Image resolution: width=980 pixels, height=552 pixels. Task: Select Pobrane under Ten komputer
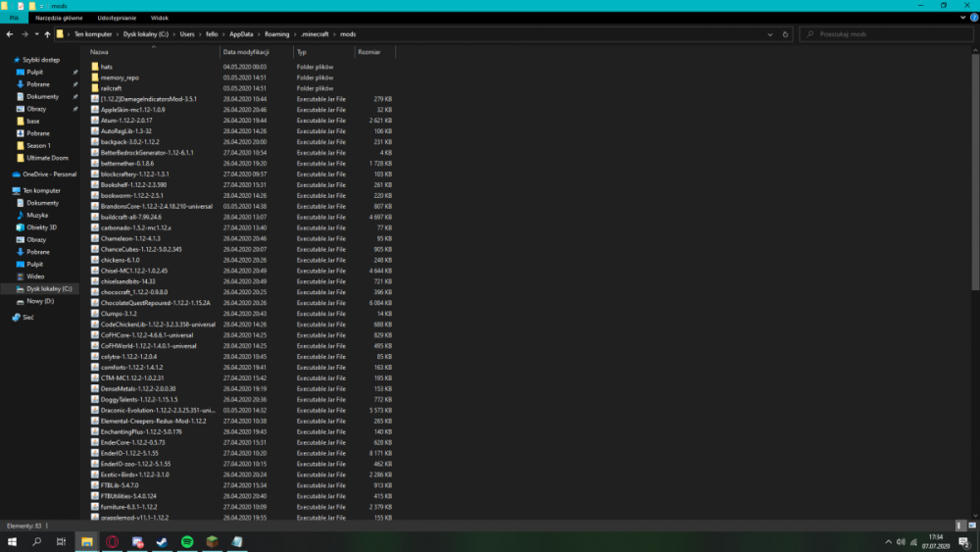38,252
